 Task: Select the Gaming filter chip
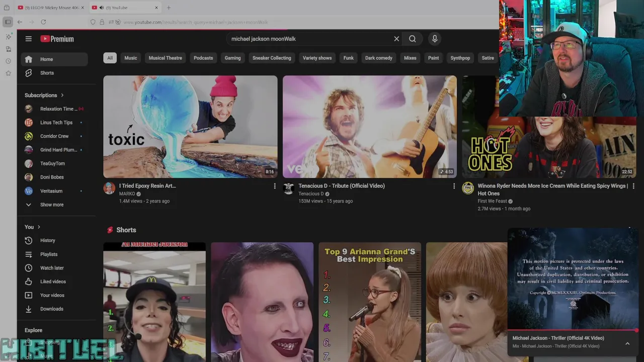(x=232, y=58)
